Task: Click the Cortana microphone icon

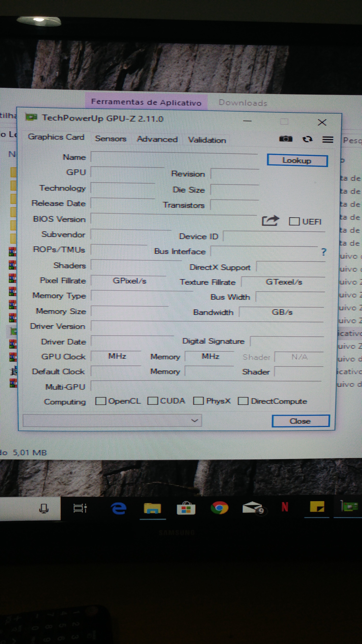Action: [x=44, y=508]
